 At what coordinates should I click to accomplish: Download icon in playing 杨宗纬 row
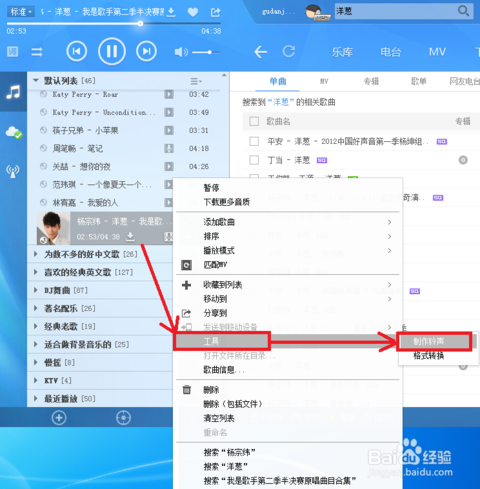(x=130, y=237)
